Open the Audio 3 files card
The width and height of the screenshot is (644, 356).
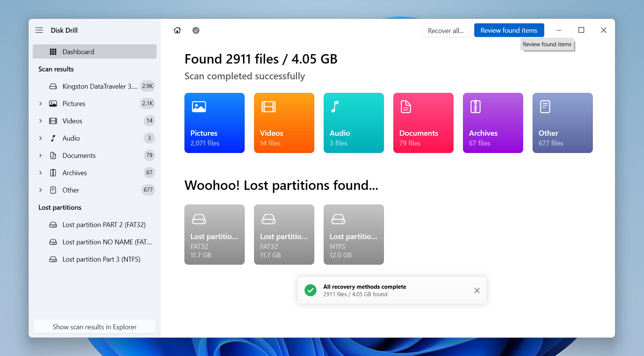click(x=354, y=123)
